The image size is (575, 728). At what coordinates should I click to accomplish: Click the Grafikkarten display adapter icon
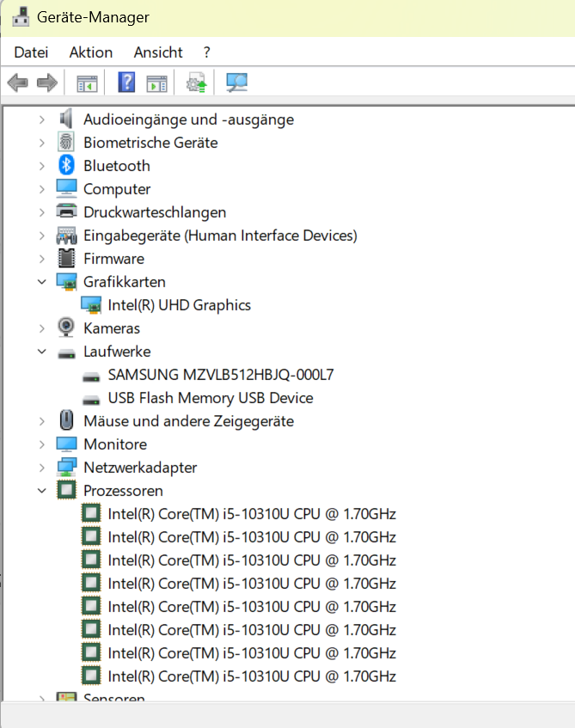(66, 282)
